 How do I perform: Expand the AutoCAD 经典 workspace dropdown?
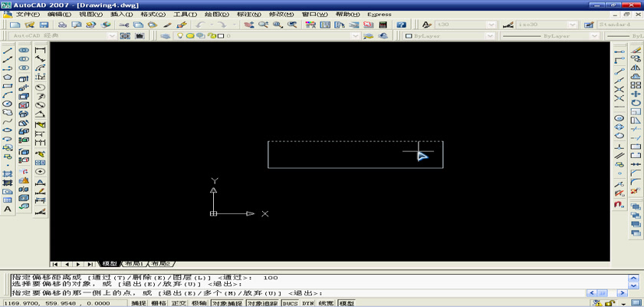click(113, 36)
